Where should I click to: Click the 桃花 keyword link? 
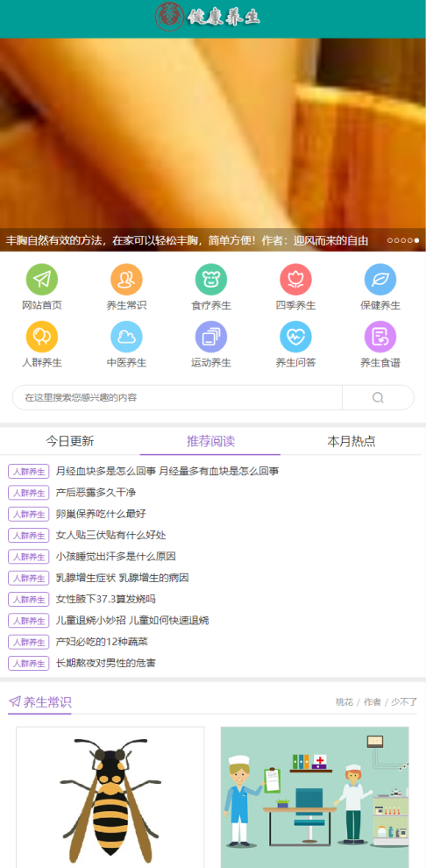(344, 702)
